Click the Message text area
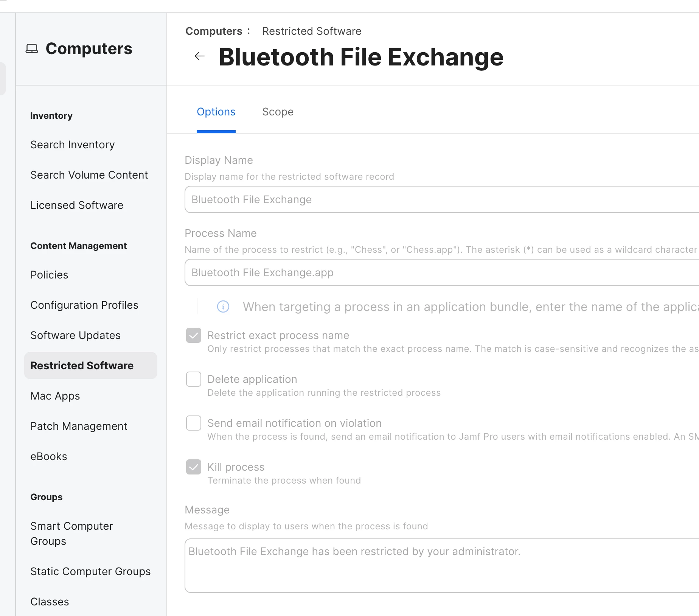 442,566
